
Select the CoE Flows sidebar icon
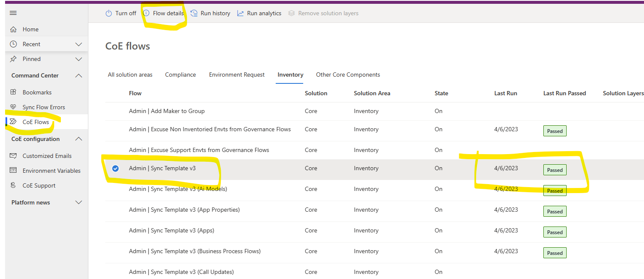coord(13,122)
